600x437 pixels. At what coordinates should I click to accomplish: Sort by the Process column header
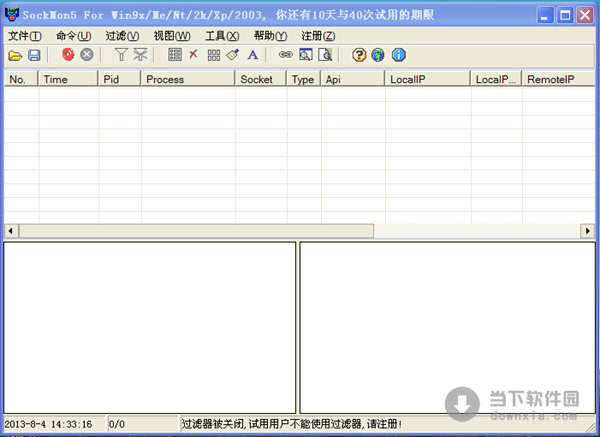coord(188,79)
